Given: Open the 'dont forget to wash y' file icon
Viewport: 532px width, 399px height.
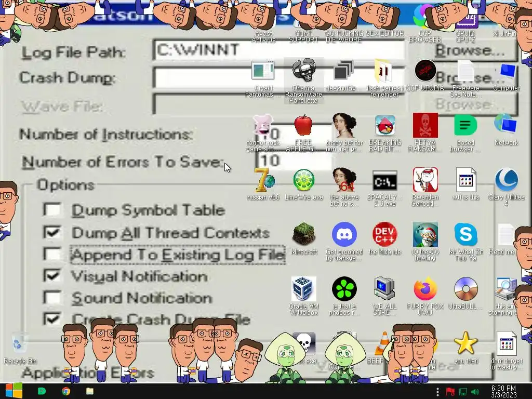Looking at the screenshot, I should point(506,343).
